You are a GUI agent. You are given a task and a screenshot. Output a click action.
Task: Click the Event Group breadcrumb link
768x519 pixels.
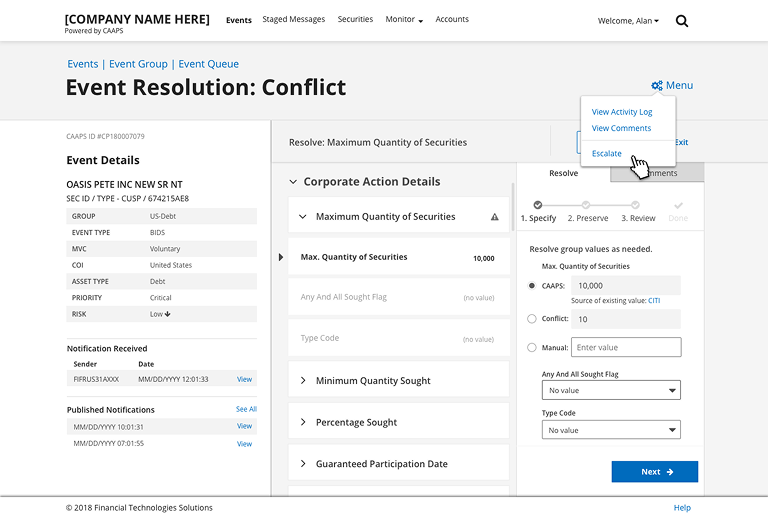click(x=138, y=64)
